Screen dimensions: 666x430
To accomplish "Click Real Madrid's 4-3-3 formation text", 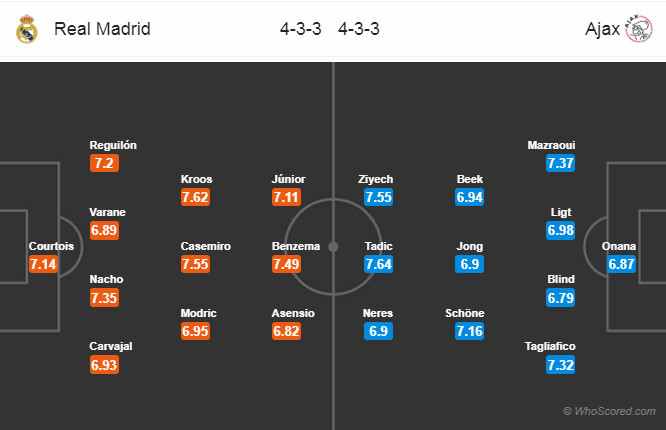I will pyautogui.click(x=301, y=29).
